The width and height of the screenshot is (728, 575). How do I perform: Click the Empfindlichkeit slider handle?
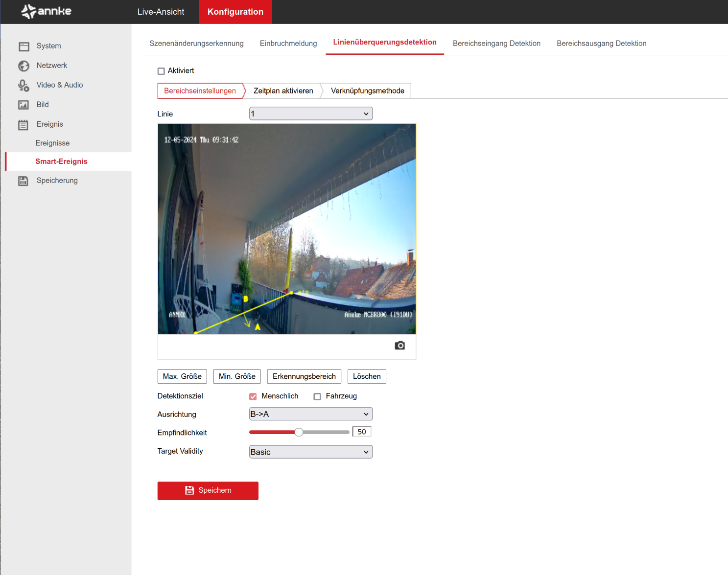(x=299, y=432)
